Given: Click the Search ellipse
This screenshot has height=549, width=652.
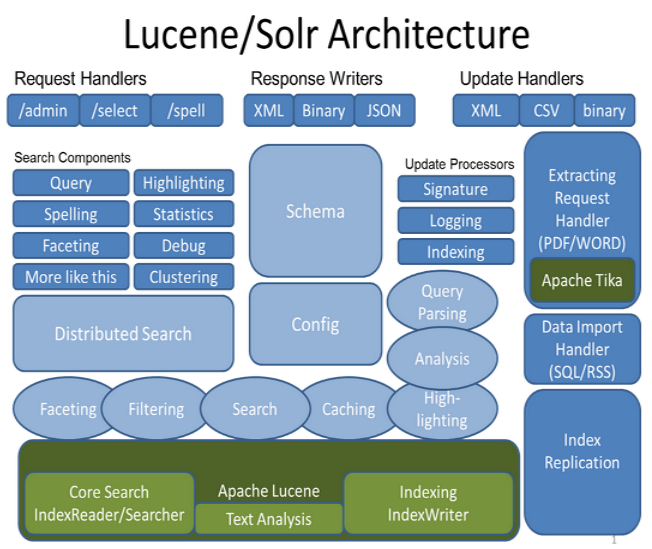Looking at the screenshot, I should [x=255, y=409].
